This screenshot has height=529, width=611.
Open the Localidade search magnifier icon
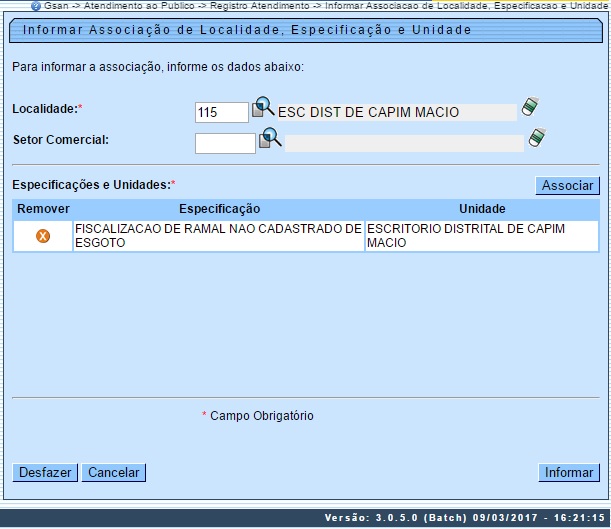[x=263, y=107]
